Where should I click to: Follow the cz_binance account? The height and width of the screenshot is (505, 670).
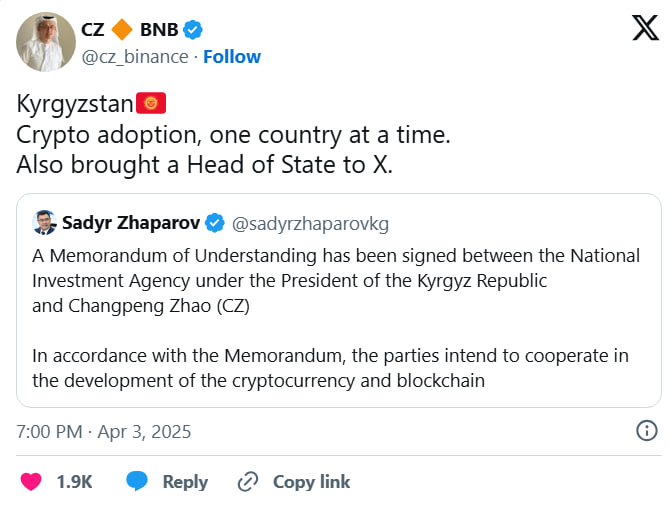click(x=233, y=56)
